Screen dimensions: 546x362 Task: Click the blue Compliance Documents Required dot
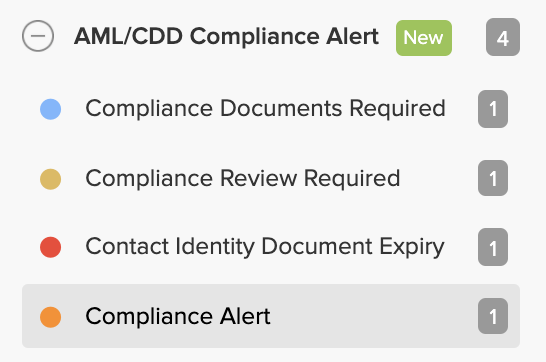(x=50, y=109)
